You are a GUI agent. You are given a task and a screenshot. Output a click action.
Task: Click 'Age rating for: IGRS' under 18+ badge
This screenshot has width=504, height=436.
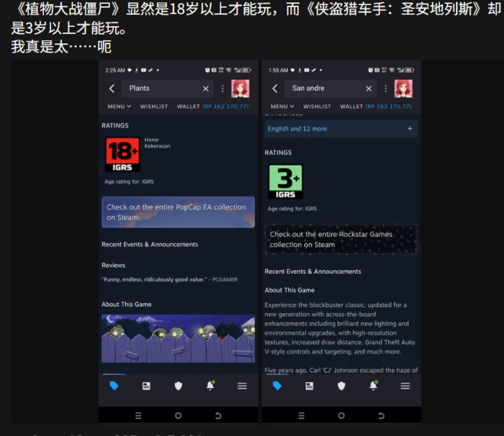(129, 181)
